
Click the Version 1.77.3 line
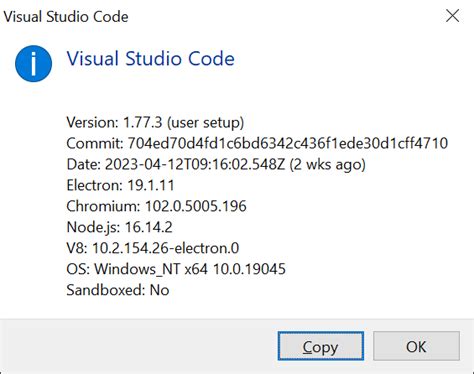(155, 122)
